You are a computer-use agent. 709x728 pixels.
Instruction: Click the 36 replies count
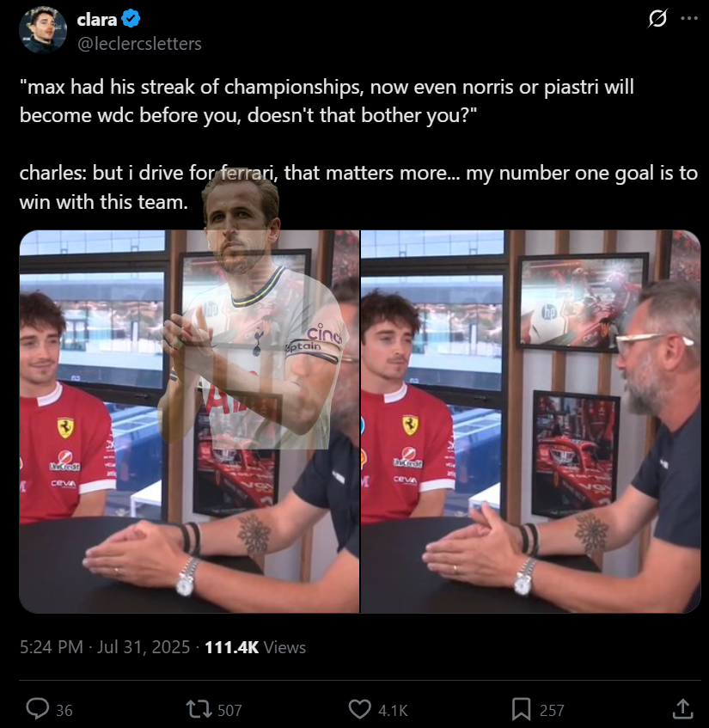point(64,710)
